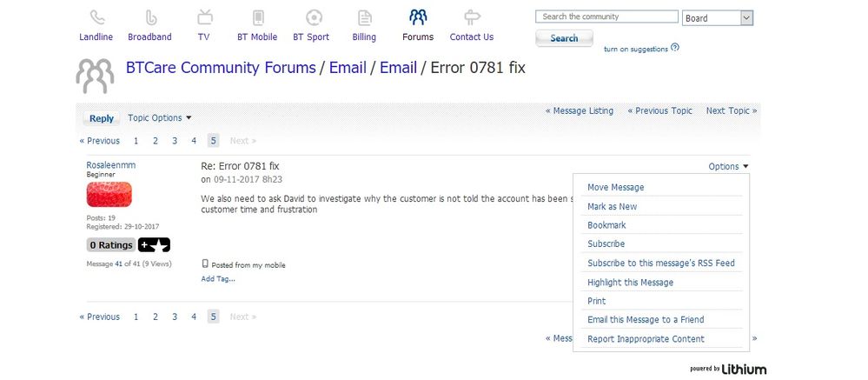
Task: Open the Landline phone icon
Action: tap(97, 17)
